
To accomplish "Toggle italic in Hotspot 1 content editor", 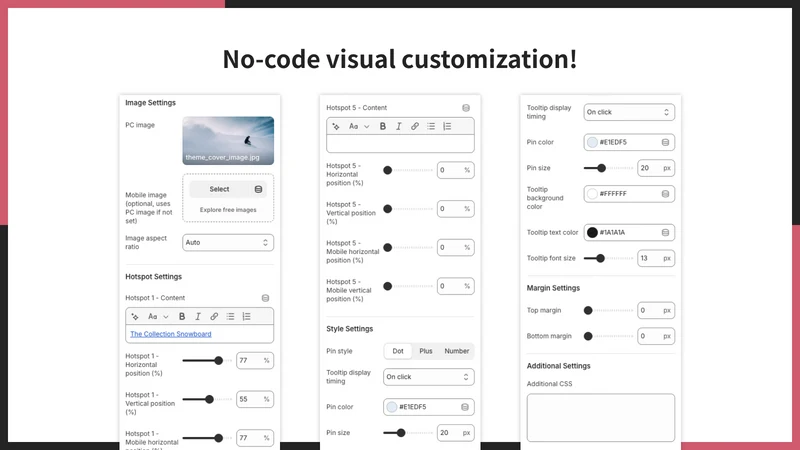I will pos(198,317).
